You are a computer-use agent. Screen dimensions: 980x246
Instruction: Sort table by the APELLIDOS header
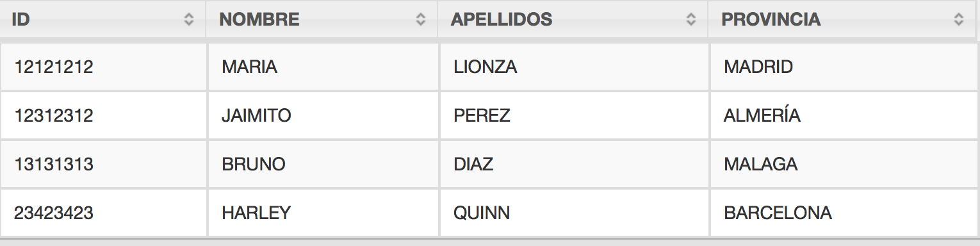pyautogui.click(x=573, y=19)
